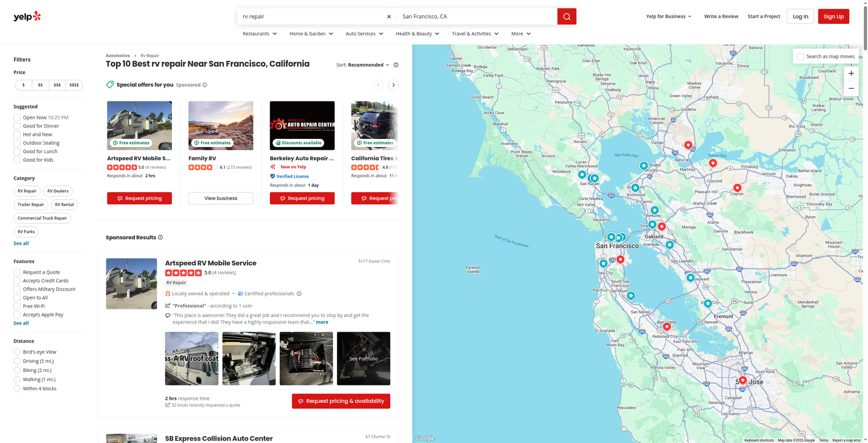Click the red map pin at San Jose
868x443 pixels.
[x=743, y=381]
